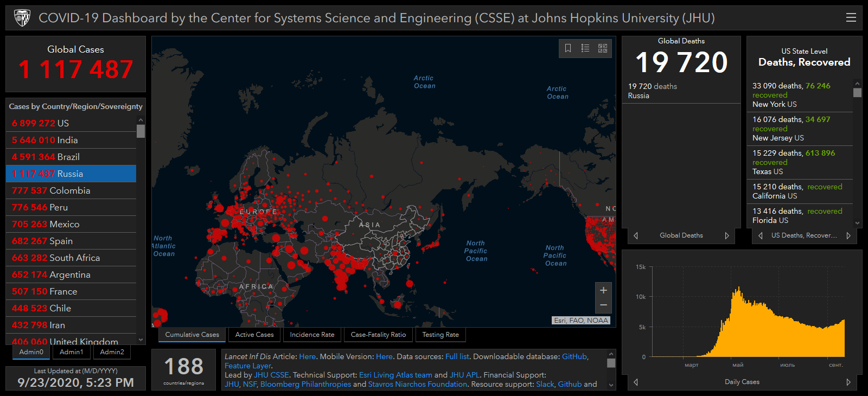Go to previous panel left of Global Deaths
Image resolution: width=868 pixels, height=396 pixels.
click(x=636, y=235)
